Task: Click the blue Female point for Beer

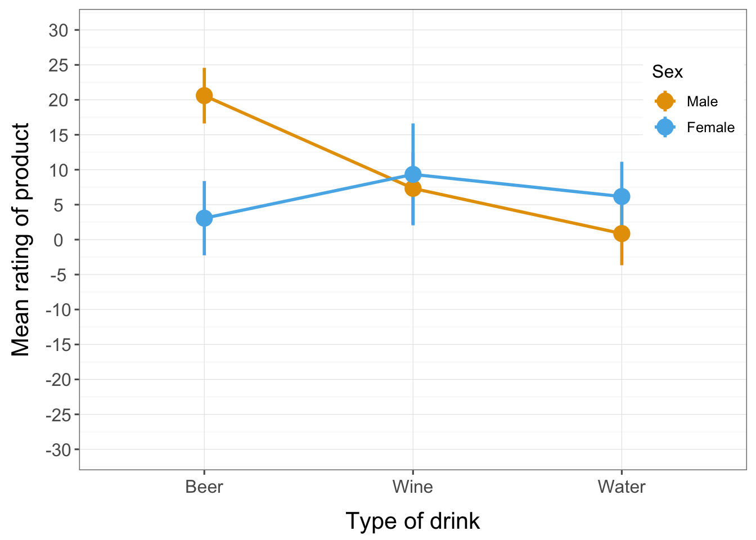Action: (204, 218)
